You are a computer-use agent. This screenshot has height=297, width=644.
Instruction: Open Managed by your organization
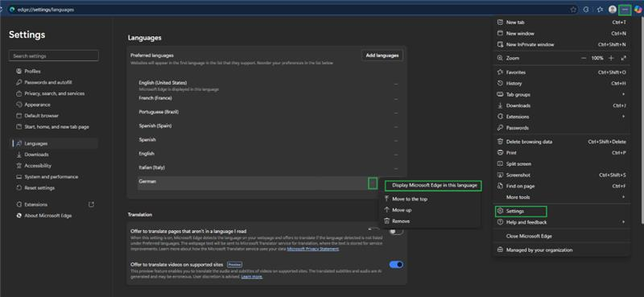coord(562,250)
